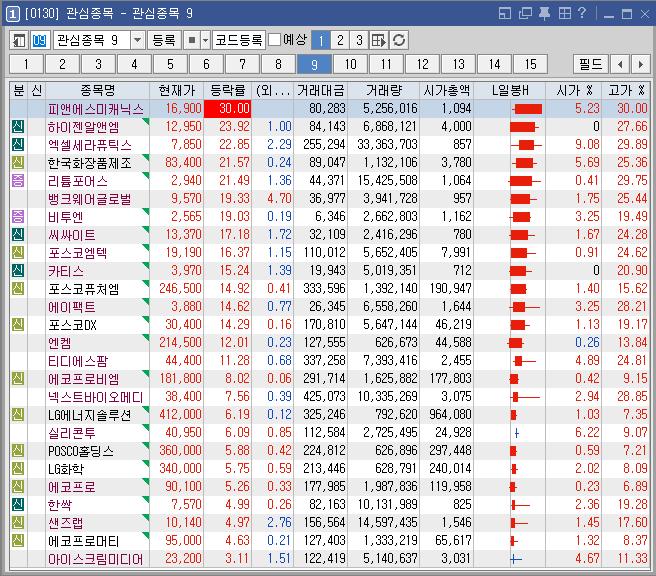Select view mode 3 toggle button
The image size is (656, 576).
pyautogui.click(x=359, y=40)
